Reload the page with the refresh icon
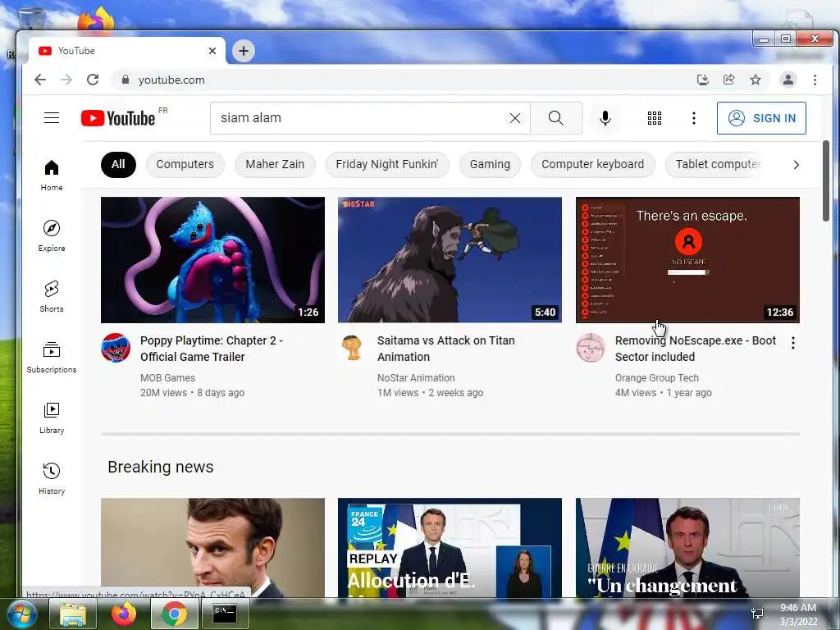Screen dimensions: 840x630 (x=93, y=80)
